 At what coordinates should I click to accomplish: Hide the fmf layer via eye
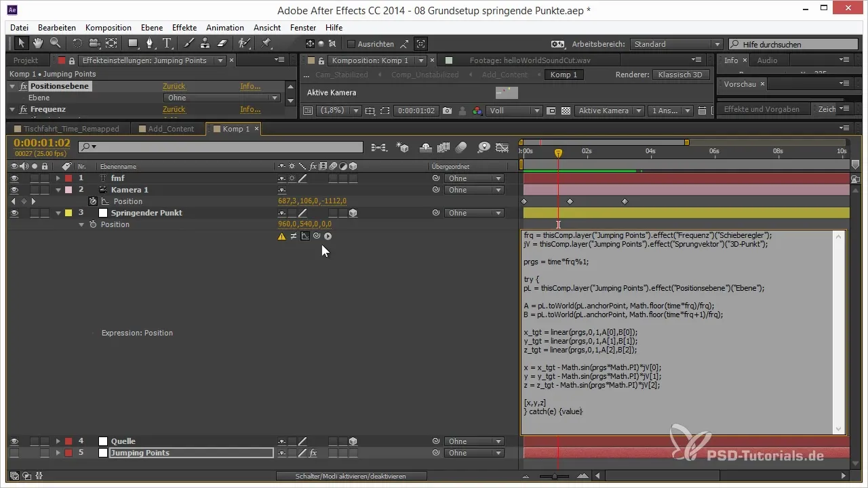pyautogui.click(x=15, y=178)
